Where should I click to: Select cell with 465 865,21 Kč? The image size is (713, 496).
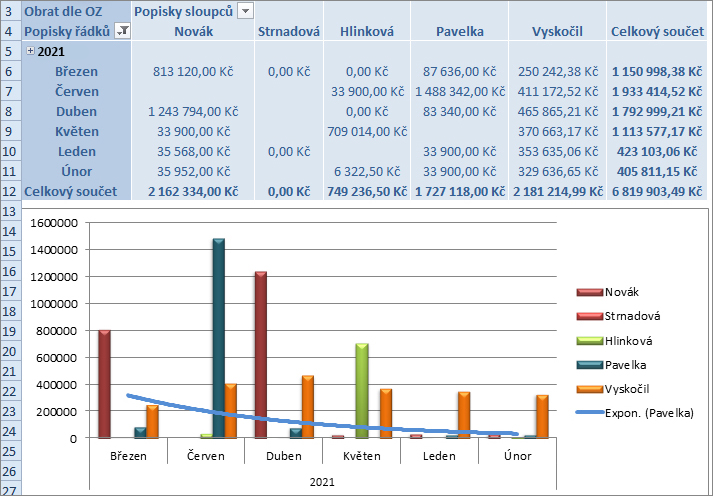point(557,111)
